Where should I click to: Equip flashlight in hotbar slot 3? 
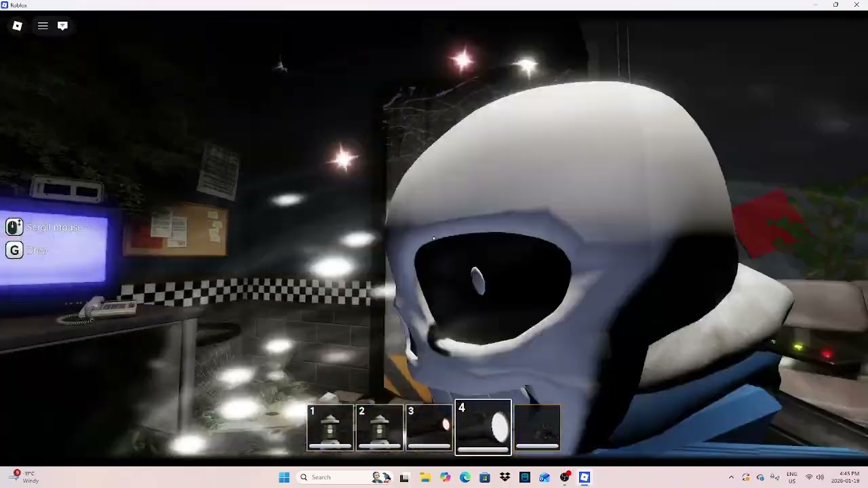[x=429, y=428]
